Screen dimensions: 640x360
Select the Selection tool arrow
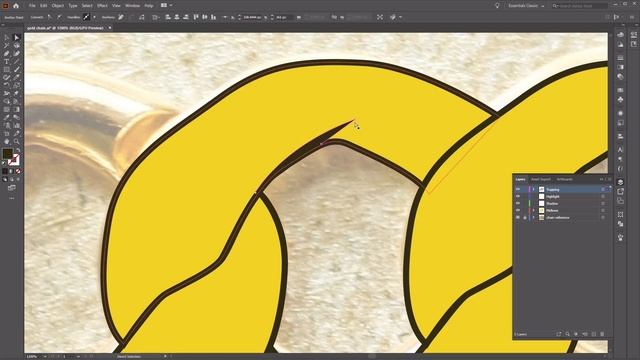click(7, 37)
